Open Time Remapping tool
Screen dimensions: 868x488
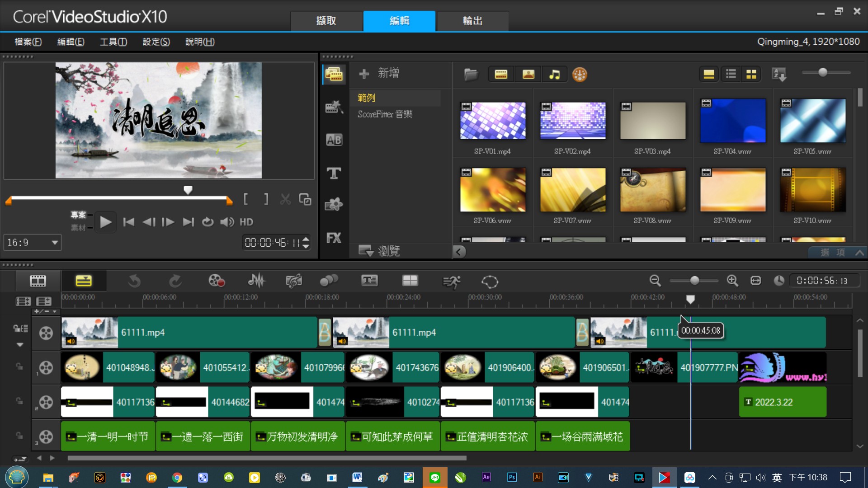point(451,282)
